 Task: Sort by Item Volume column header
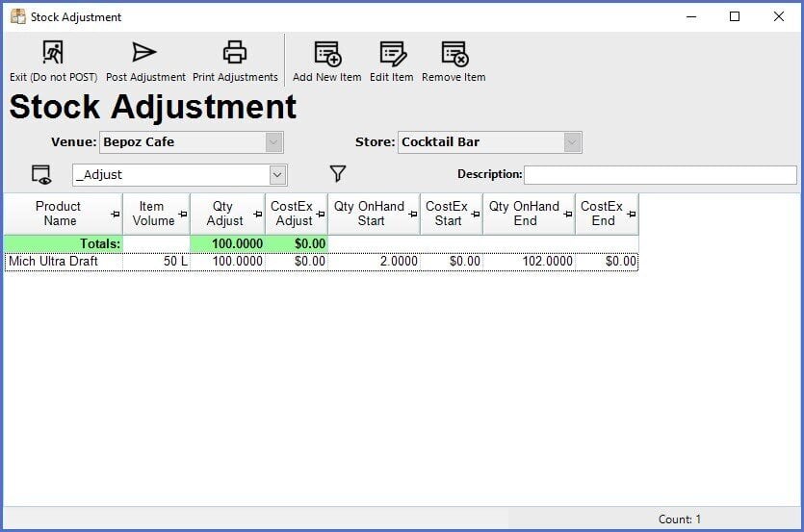point(151,214)
